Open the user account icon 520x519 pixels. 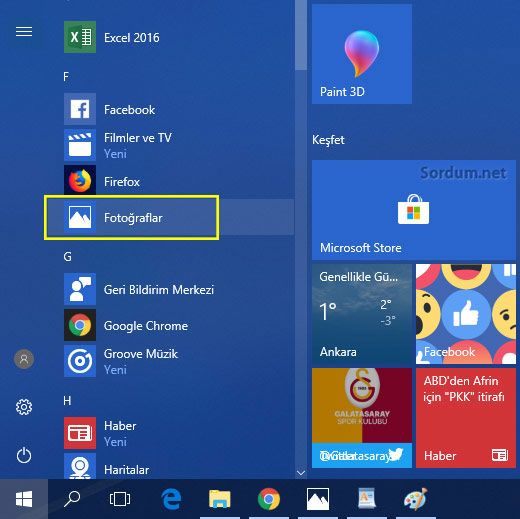tap(24, 359)
